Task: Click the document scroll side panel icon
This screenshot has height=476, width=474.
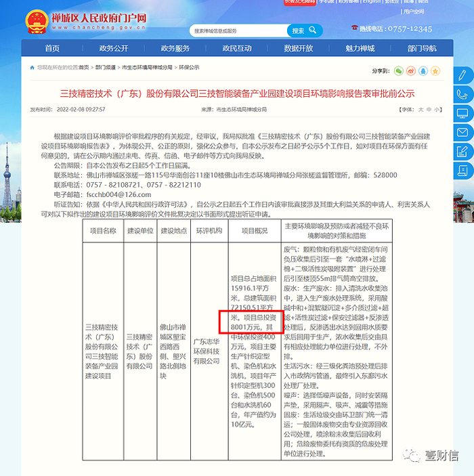Action: [x=462, y=171]
